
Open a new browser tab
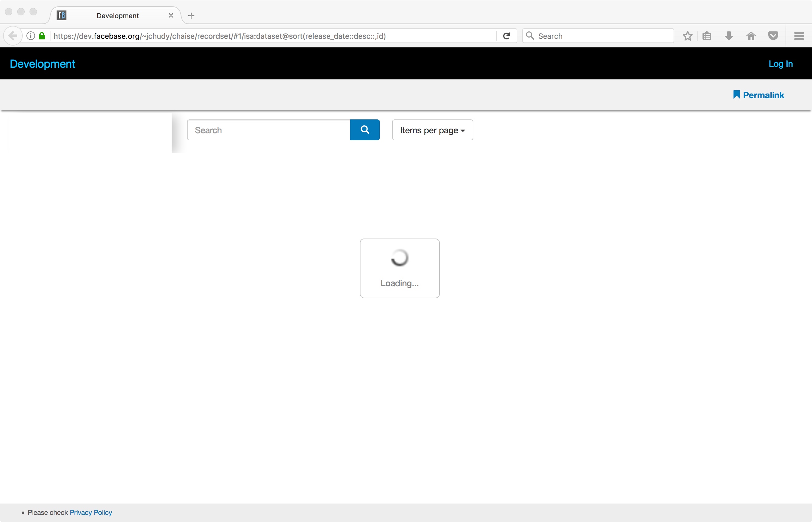[x=191, y=15]
